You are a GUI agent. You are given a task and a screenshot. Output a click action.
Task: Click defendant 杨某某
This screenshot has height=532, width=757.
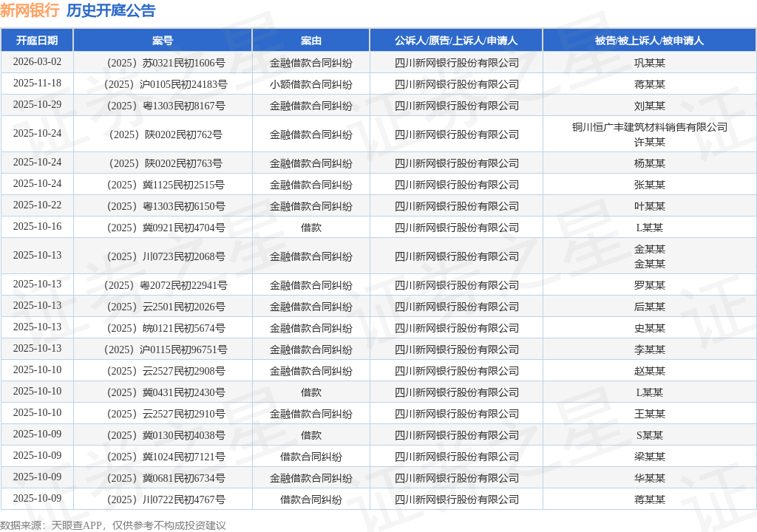click(x=649, y=163)
